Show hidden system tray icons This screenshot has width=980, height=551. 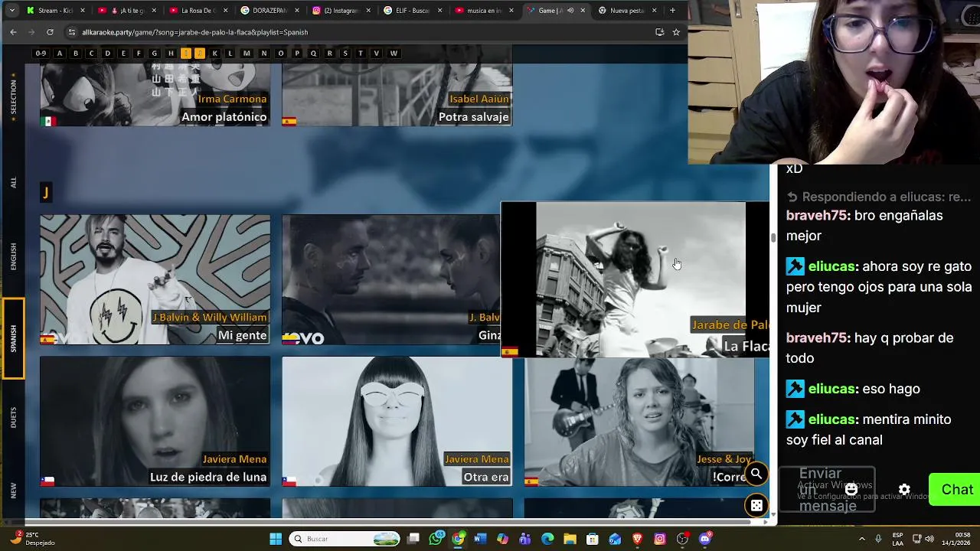tap(863, 539)
